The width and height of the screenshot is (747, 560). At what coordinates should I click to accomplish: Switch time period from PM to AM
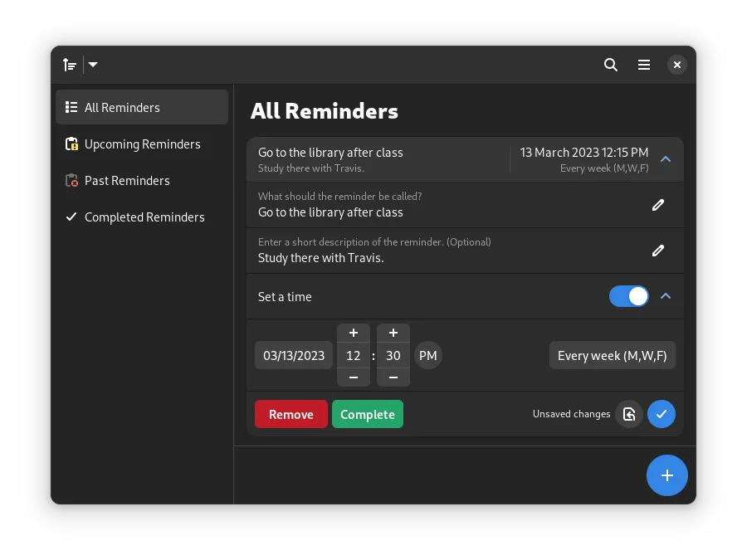click(428, 355)
